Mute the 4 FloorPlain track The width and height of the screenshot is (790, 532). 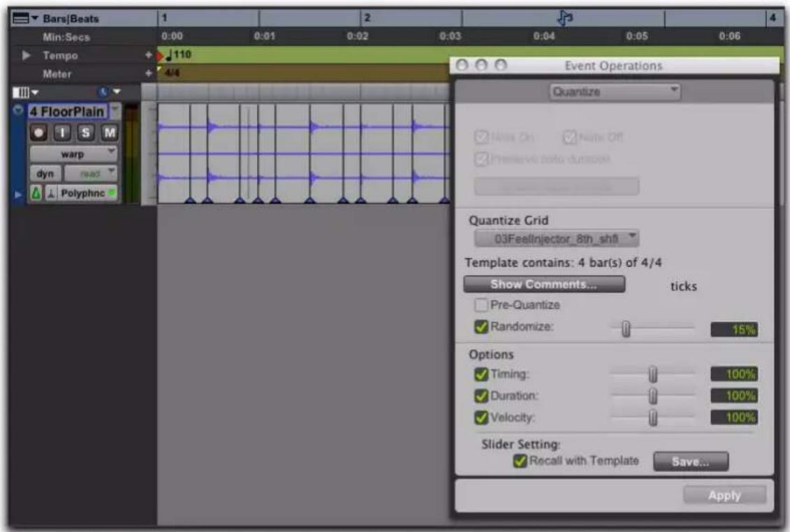coord(110,133)
